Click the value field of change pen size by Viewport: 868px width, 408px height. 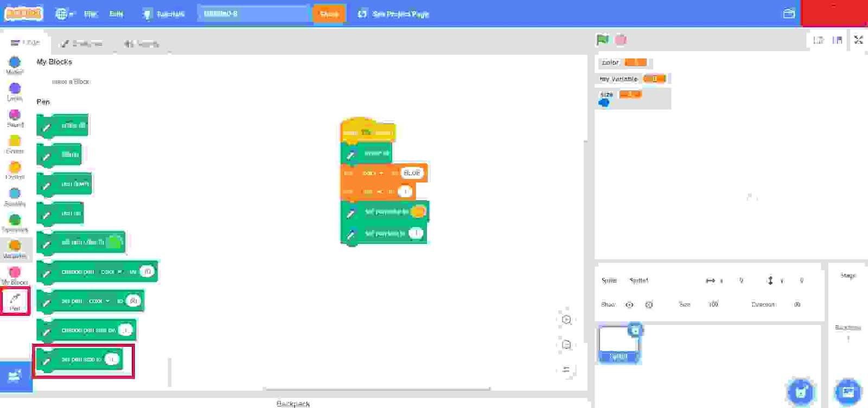tap(125, 330)
